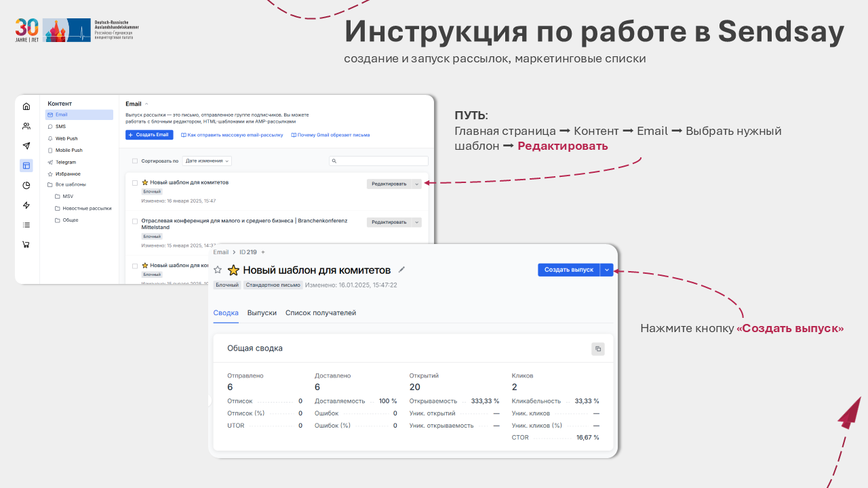Select Email in the Контент menu
The height and width of the screenshot is (488, 868).
(79, 115)
